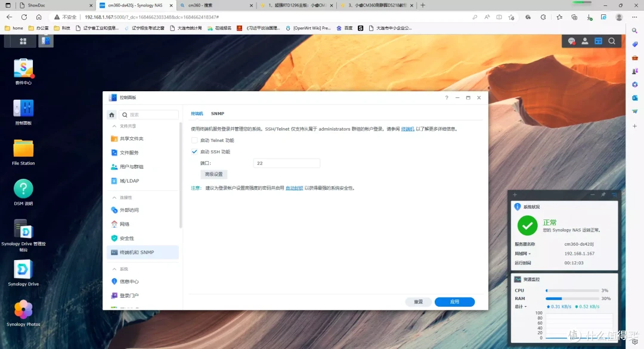Open Security settings in sidebar
The width and height of the screenshot is (644, 349).
(143, 239)
